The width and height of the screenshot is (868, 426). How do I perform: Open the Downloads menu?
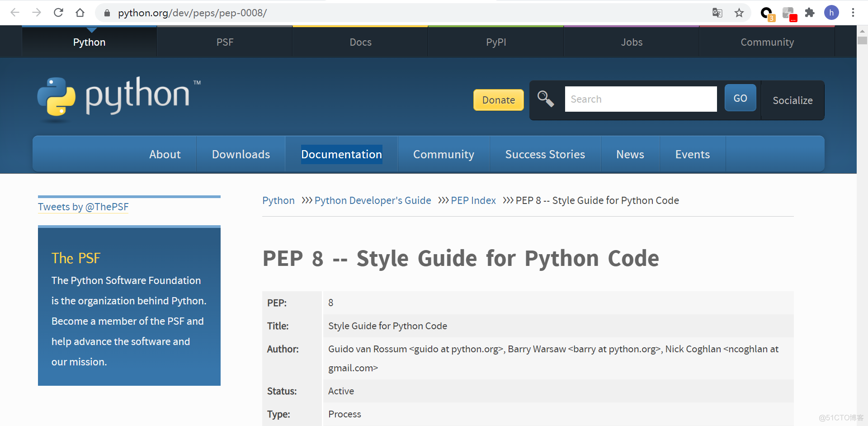(241, 154)
